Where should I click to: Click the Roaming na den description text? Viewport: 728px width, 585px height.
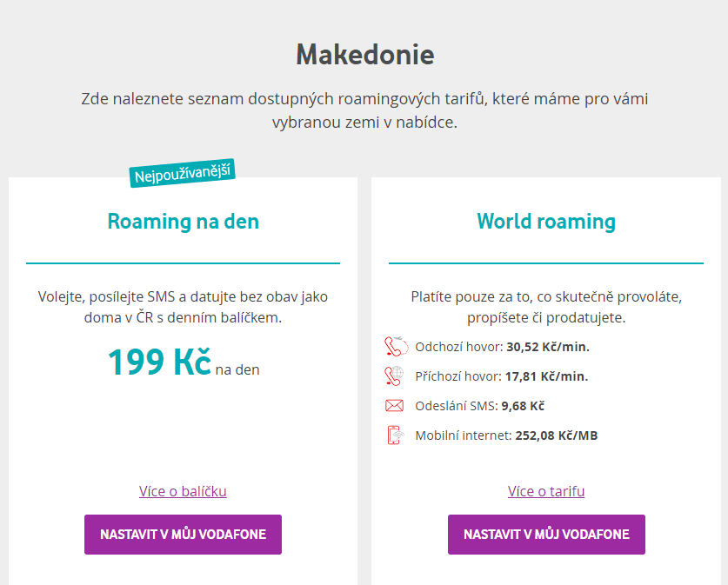(183, 307)
